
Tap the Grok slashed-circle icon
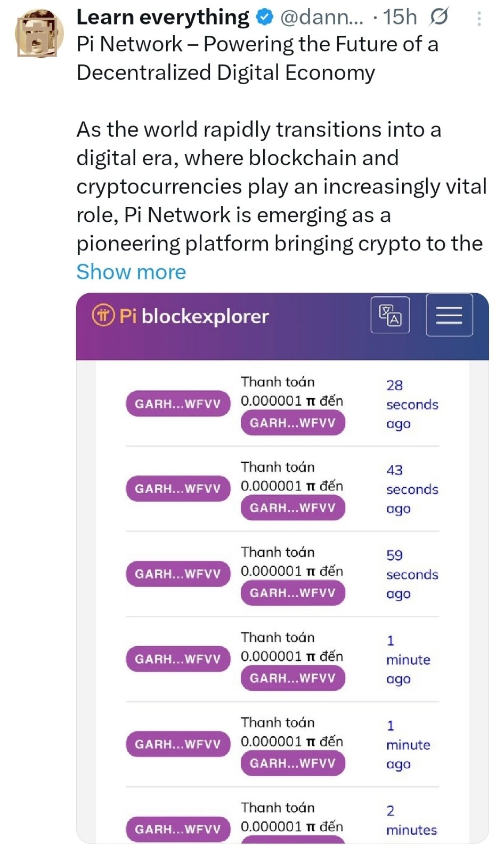coord(439,17)
